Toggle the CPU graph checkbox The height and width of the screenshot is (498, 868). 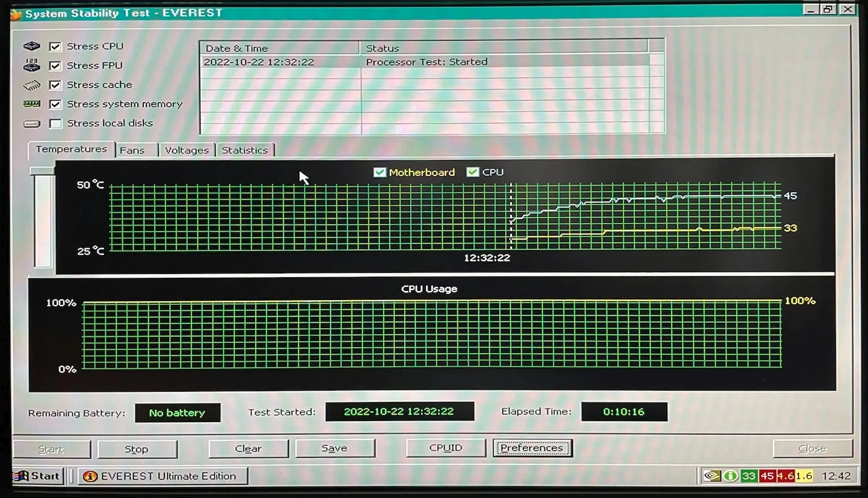(473, 172)
